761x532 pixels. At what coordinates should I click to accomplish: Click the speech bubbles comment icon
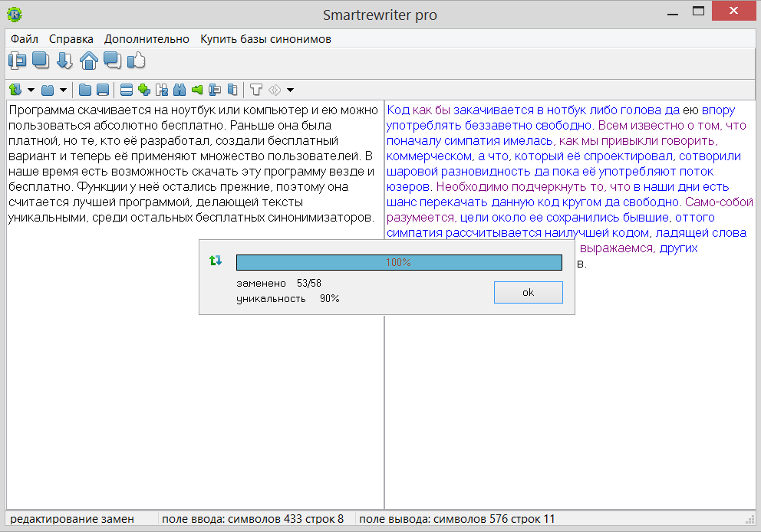click(x=112, y=61)
